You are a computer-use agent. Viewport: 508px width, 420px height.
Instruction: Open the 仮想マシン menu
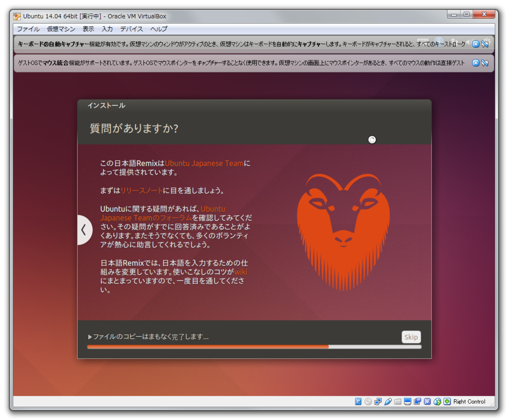61,29
